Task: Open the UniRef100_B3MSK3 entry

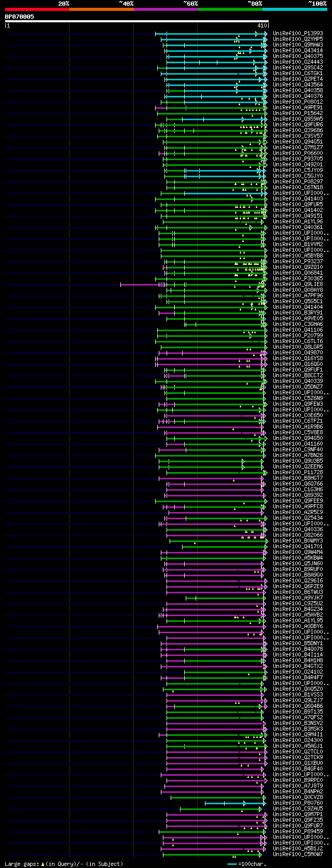Action: coord(298,729)
